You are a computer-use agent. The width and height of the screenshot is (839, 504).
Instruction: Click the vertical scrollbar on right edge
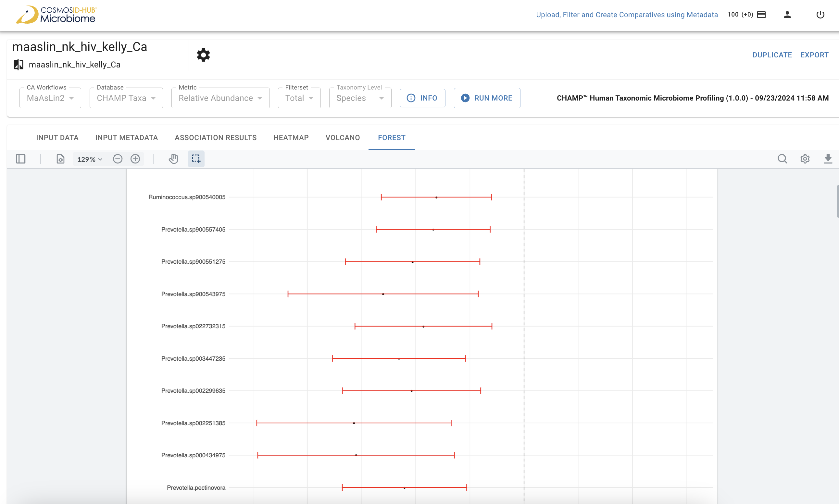[x=837, y=201]
